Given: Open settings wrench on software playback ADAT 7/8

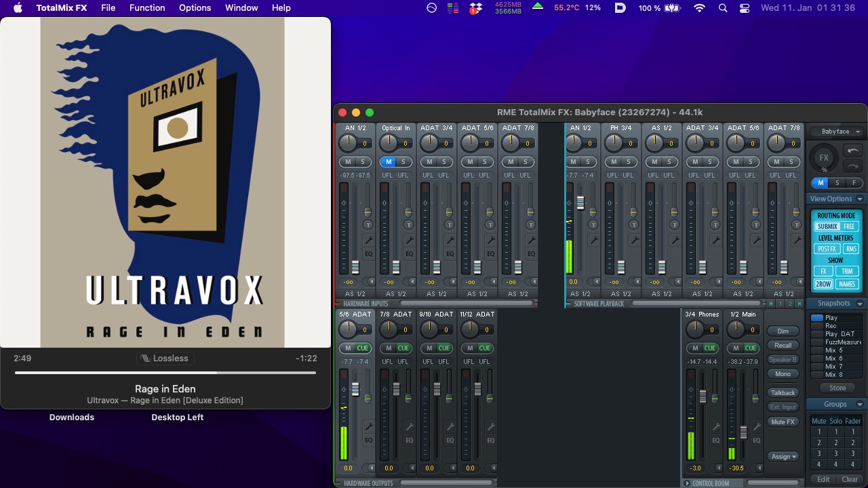Looking at the screenshot, I should 797,240.
